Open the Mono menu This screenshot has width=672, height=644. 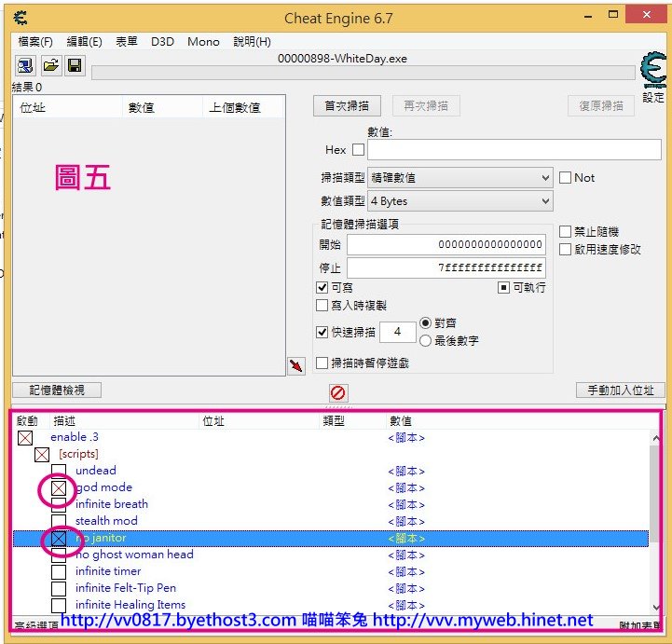[203, 42]
